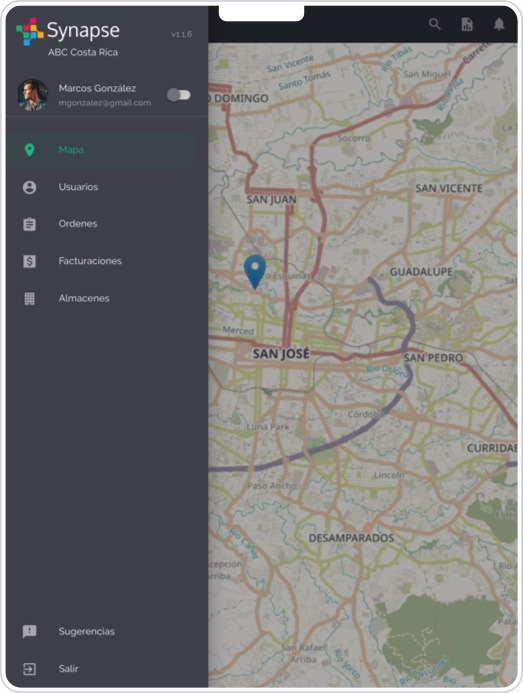This screenshot has width=523, height=693.
Task: Open the notifications bell icon
Action: point(499,24)
